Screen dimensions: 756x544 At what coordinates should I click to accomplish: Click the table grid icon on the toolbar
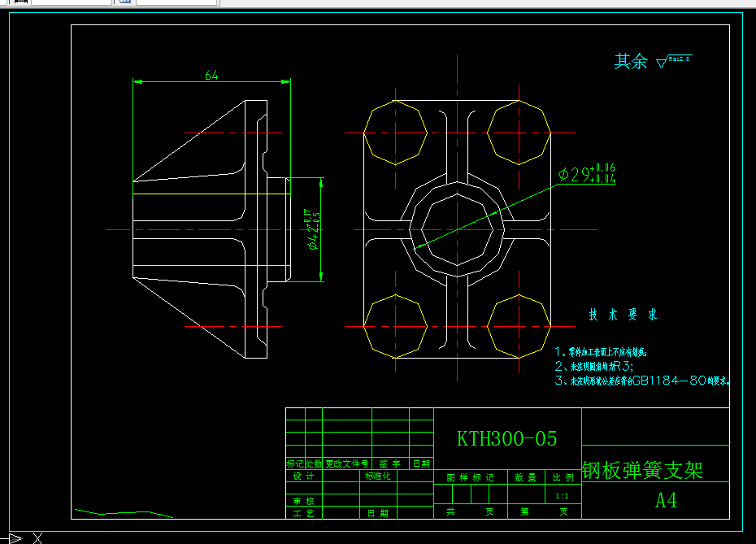(124, 2)
